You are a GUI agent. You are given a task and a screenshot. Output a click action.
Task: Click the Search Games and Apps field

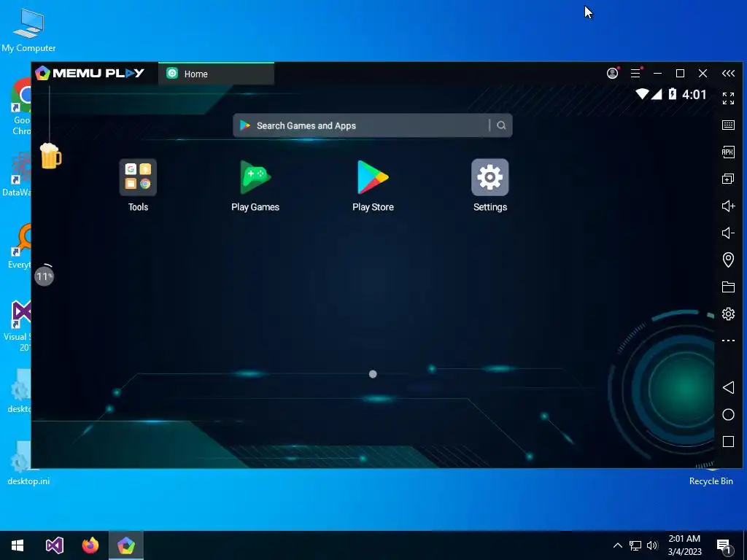pyautogui.click(x=373, y=125)
